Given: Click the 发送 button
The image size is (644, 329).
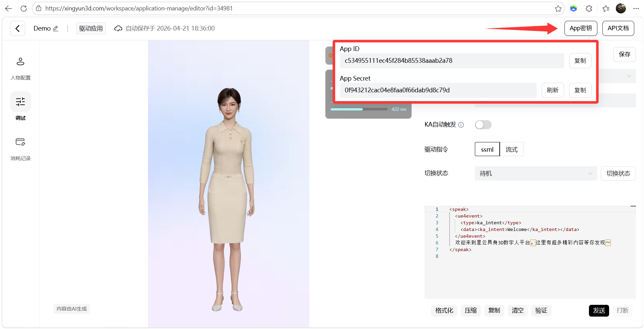Looking at the screenshot, I should tap(599, 311).
